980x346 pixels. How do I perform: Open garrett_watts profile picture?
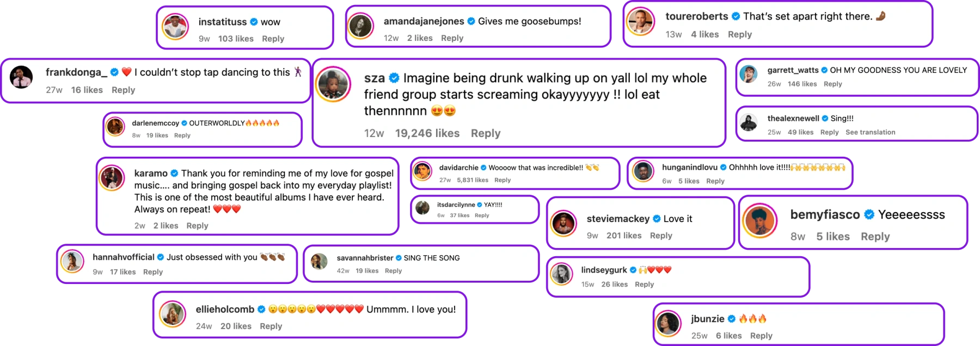click(749, 74)
